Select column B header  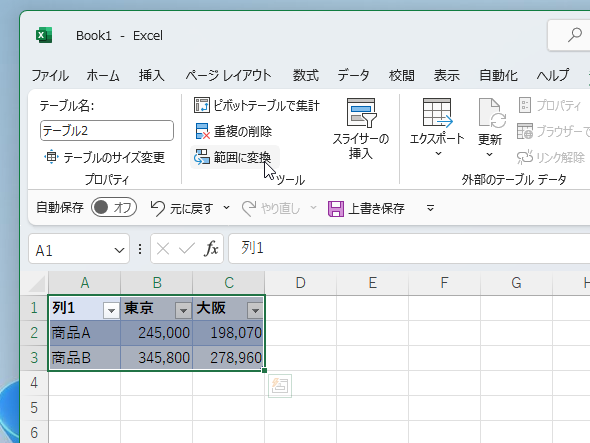click(157, 283)
